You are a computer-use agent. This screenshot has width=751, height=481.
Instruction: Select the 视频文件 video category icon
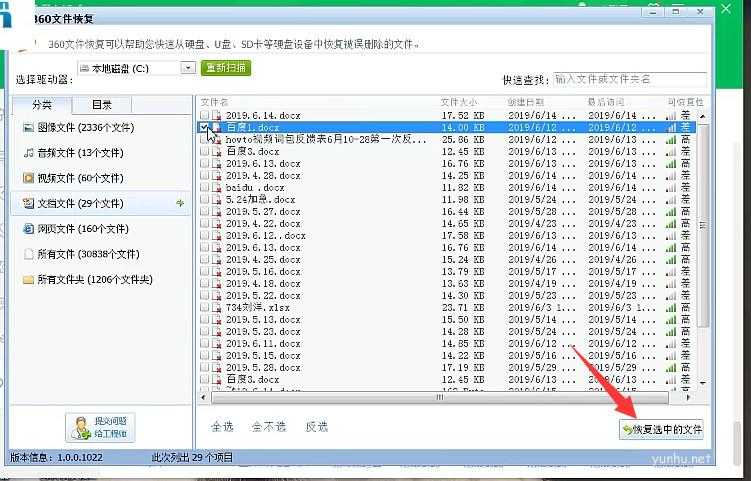pos(28,178)
